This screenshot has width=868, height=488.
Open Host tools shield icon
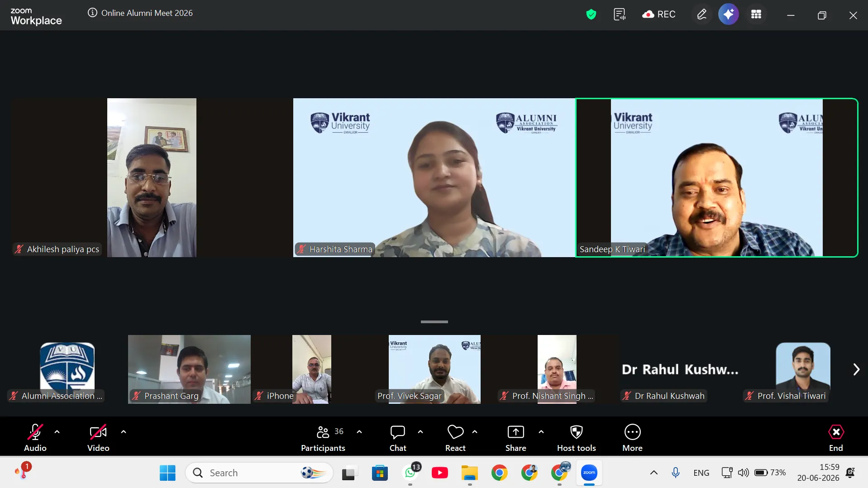(x=576, y=438)
